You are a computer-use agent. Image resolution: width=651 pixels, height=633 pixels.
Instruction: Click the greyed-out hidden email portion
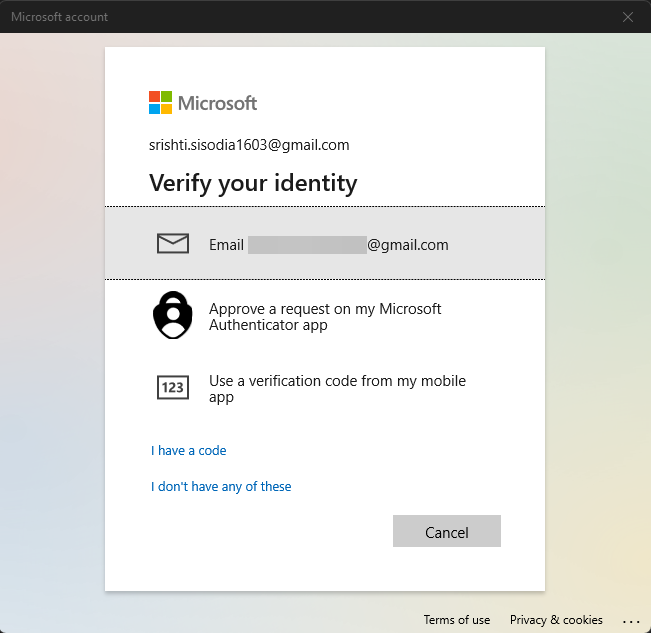pos(307,244)
